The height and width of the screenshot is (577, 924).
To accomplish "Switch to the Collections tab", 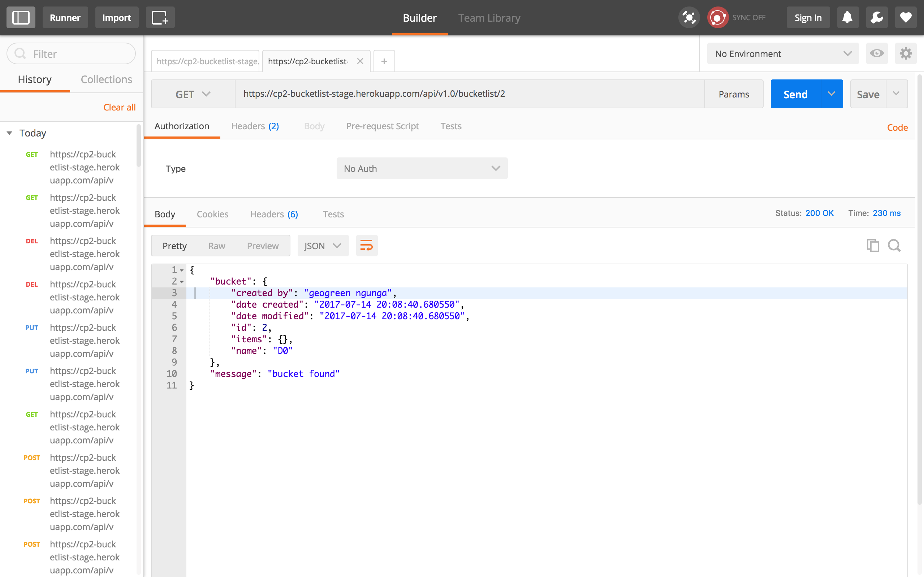I will point(106,79).
